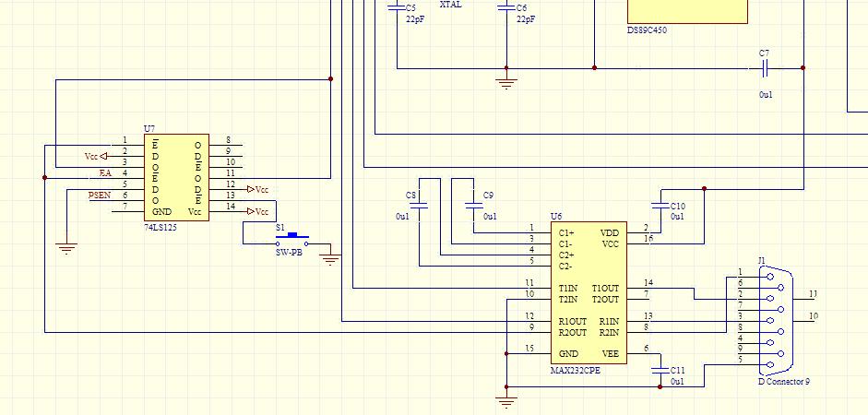The height and width of the screenshot is (415, 868).
Task: Select capacitor C7 symbol
Action: pyautogui.click(x=764, y=68)
